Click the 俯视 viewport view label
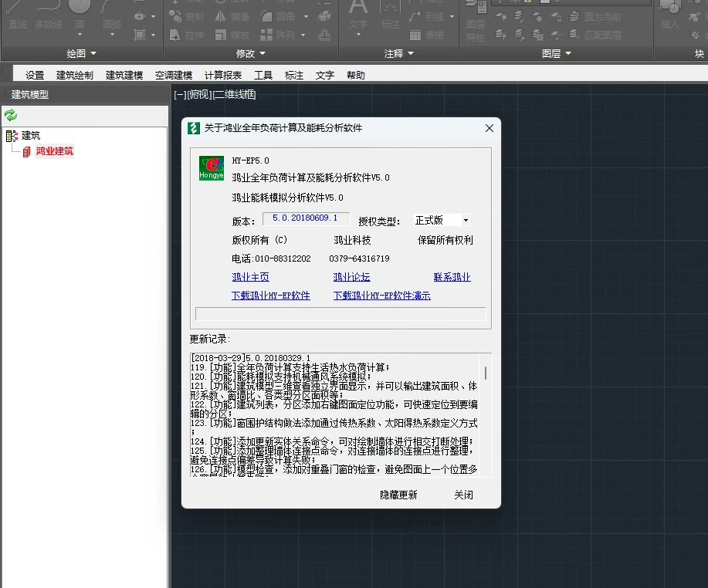Viewport: 708px width, 588px height. tap(198, 94)
